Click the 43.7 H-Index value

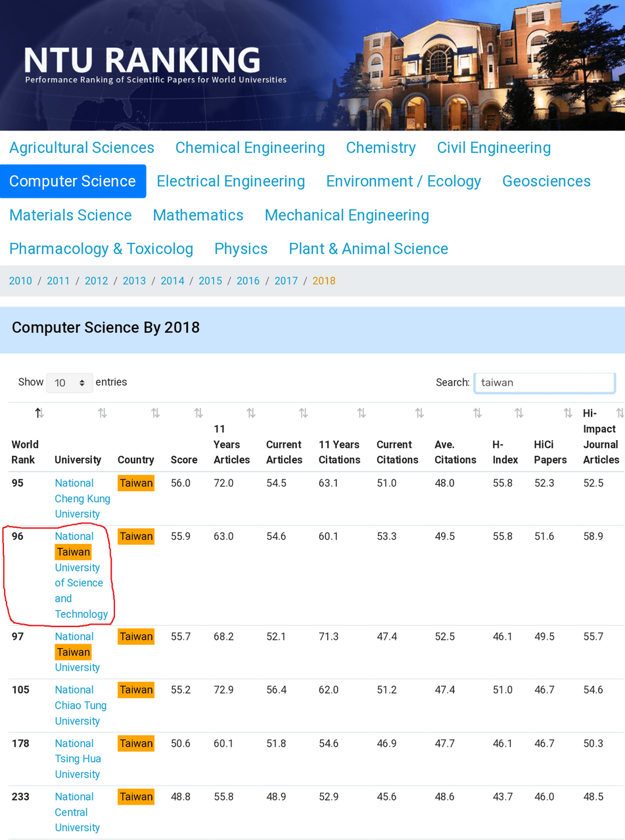tap(503, 797)
